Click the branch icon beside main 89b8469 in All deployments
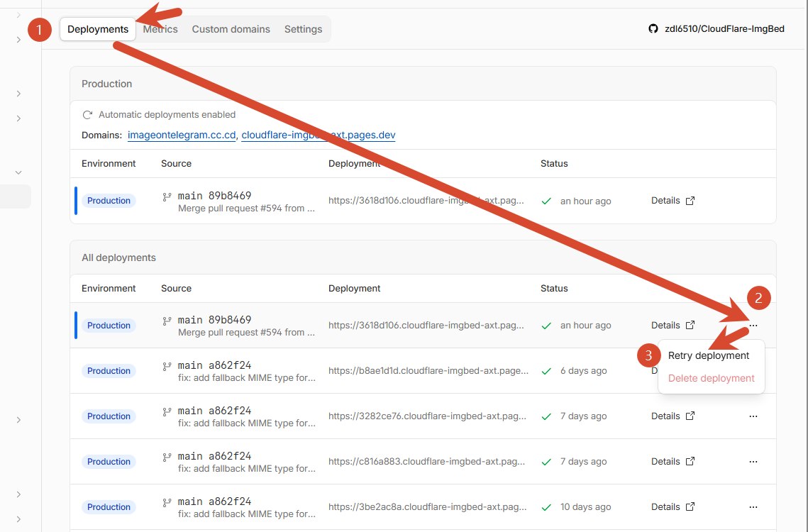Screen dimensions: 808x532 coord(167,321)
